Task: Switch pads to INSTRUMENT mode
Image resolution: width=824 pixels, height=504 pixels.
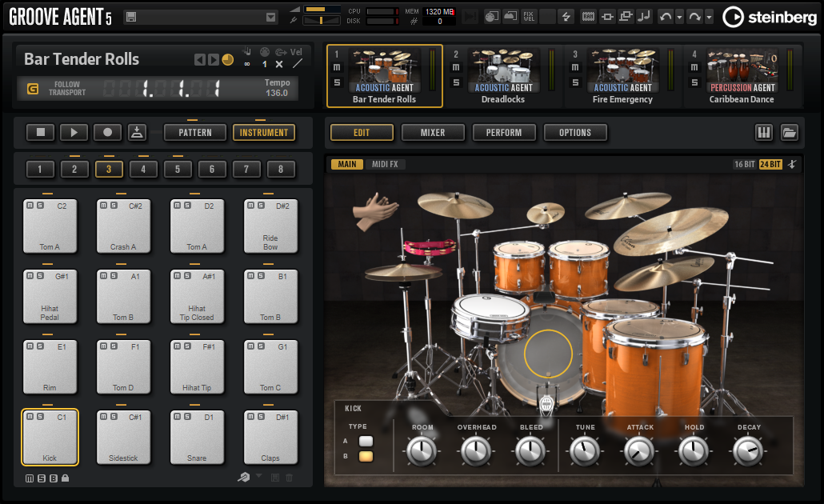Action: (264, 133)
